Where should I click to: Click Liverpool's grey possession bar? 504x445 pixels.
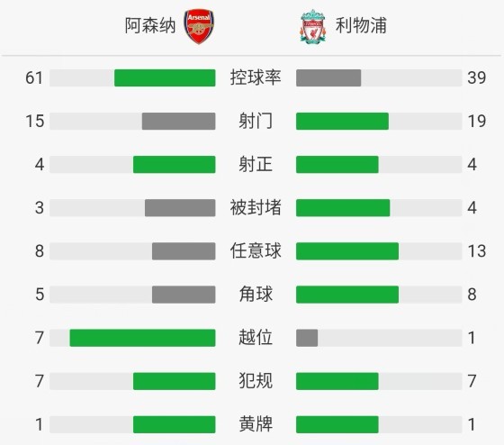point(328,77)
